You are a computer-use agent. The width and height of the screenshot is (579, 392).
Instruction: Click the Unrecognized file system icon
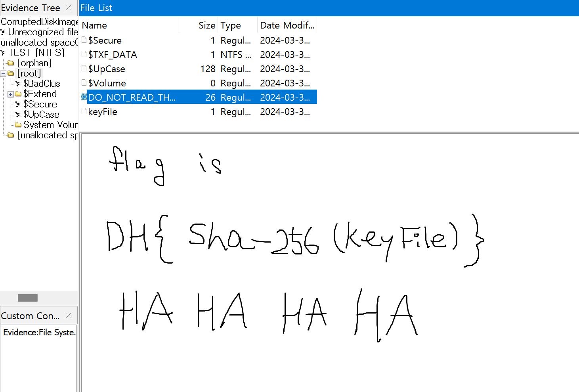coord(3,32)
